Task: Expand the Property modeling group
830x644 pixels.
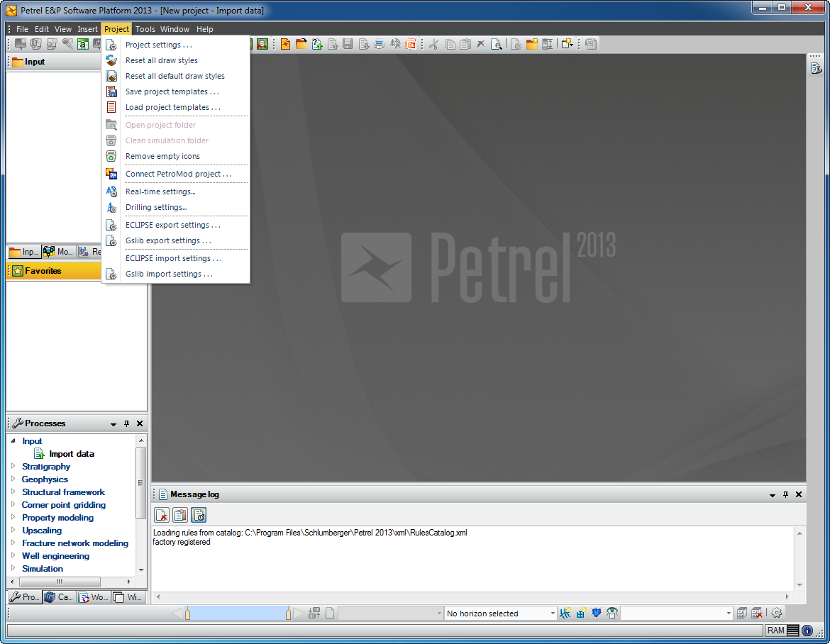Action: point(13,517)
